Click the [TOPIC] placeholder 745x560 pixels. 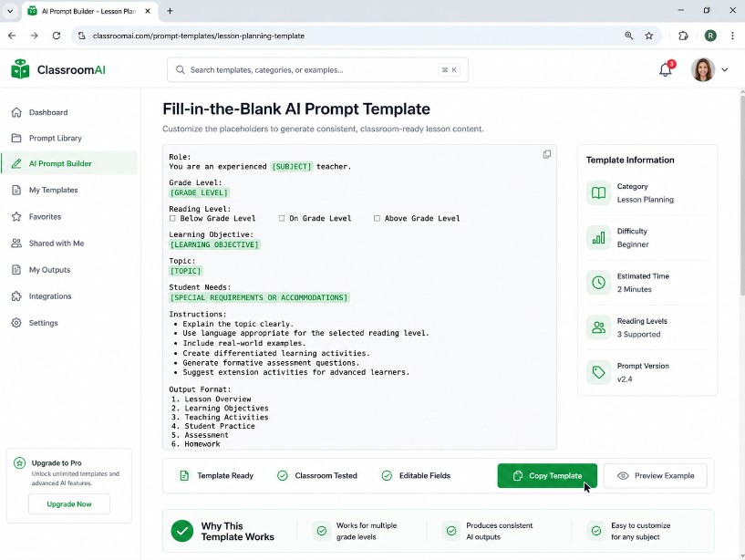pos(185,271)
